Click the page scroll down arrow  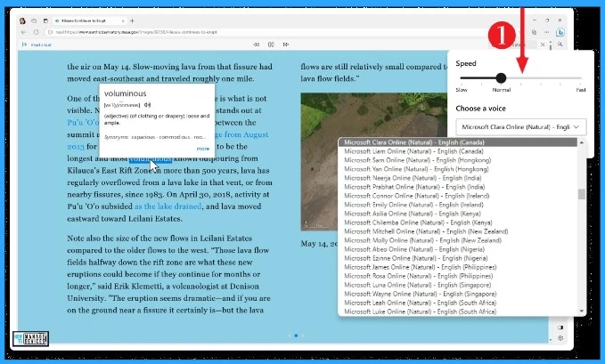(x=551, y=340)
